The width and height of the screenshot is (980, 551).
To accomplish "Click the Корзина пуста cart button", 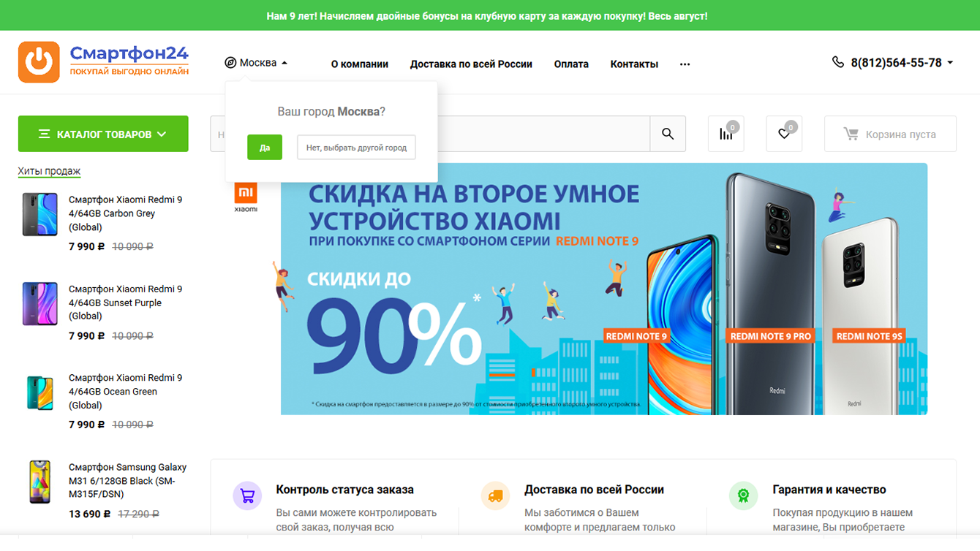I will (x=890, y=134).
